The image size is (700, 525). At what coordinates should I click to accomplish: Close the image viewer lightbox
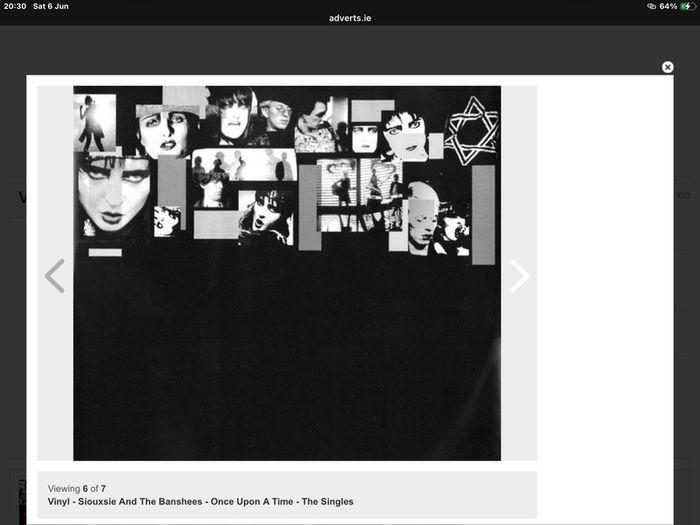pyautogui.click(x=667, y=67)
